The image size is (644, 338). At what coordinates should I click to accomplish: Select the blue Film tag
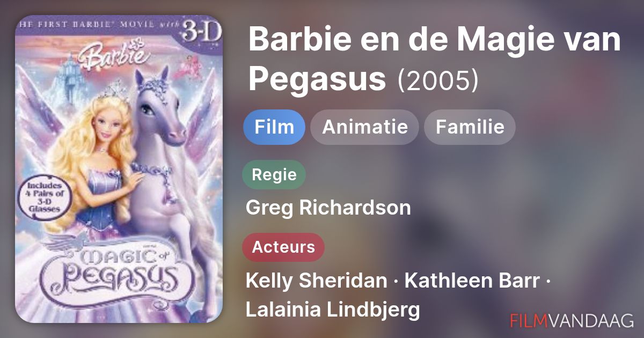click(274, 127)
